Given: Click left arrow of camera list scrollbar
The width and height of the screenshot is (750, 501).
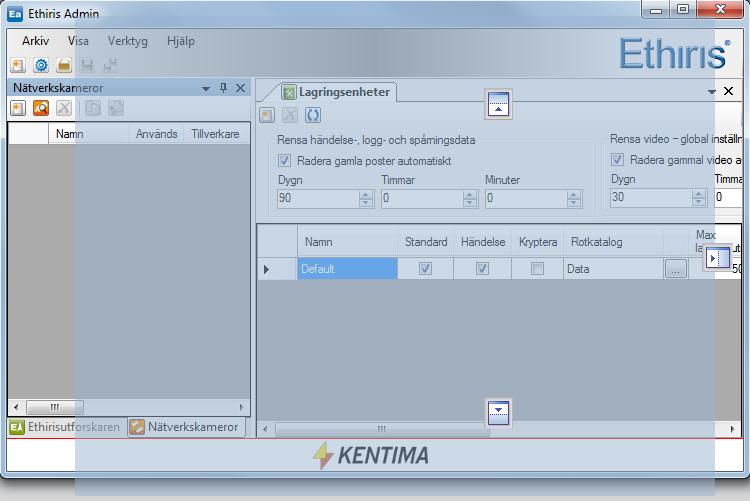Looking at the screenshot, I should 16,407.
